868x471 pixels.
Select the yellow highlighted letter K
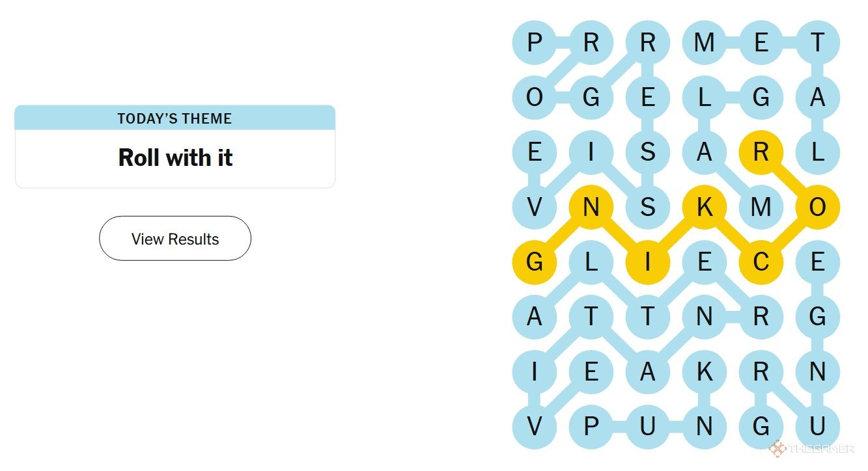click(x=704, y=208)
